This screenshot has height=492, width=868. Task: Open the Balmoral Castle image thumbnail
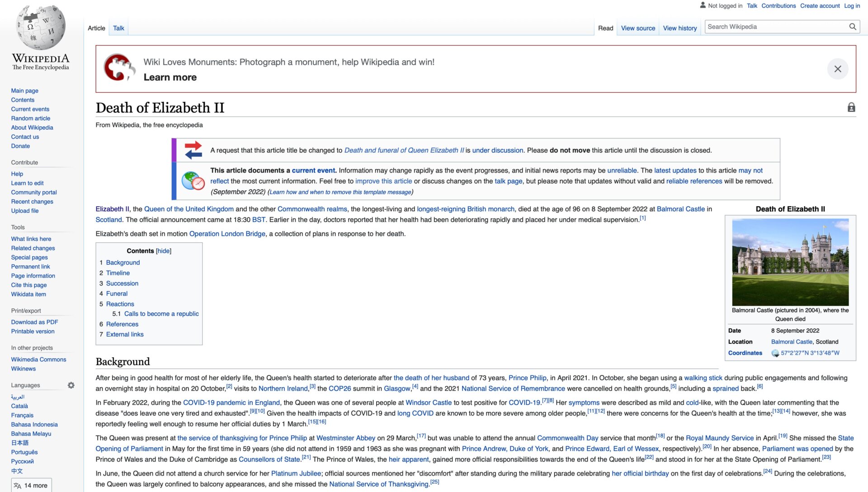point(790,261)
